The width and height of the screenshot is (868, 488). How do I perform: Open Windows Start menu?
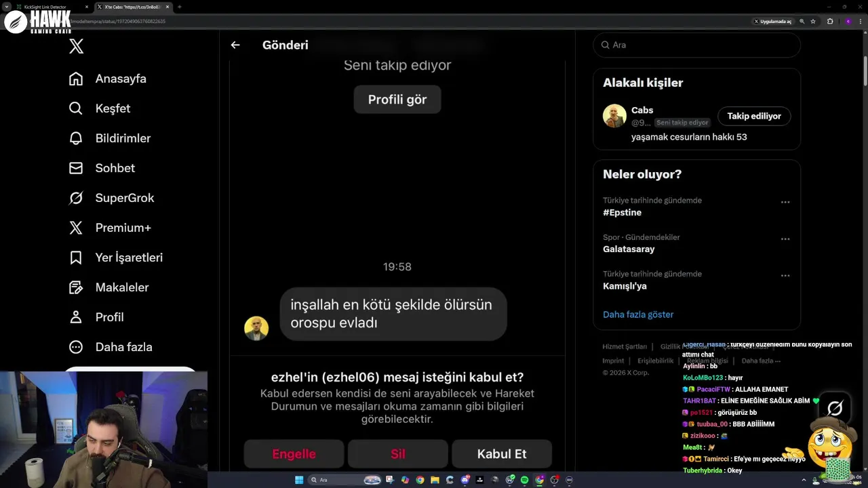(x=299, y=480)
